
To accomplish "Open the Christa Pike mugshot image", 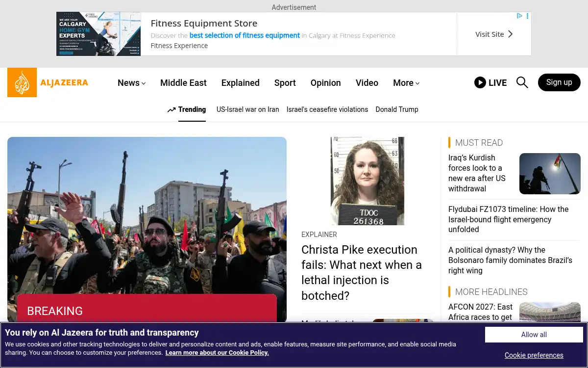I will (367, 181).
